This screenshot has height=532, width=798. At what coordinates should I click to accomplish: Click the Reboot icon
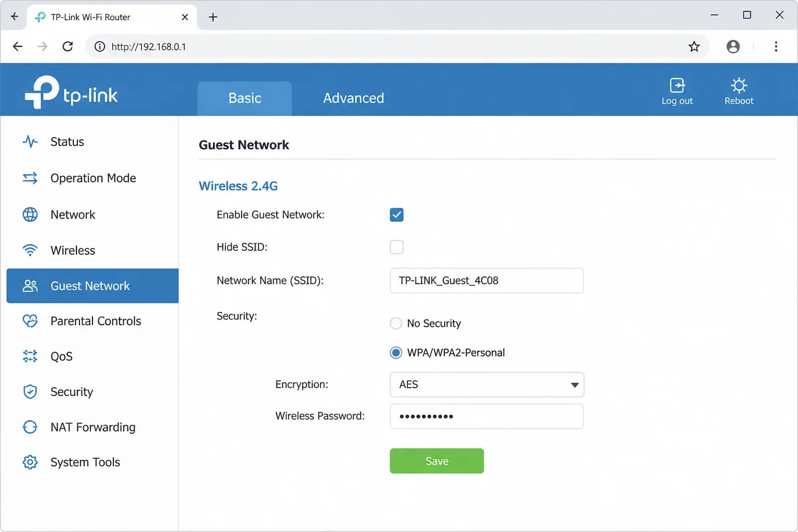coord(739,85)
